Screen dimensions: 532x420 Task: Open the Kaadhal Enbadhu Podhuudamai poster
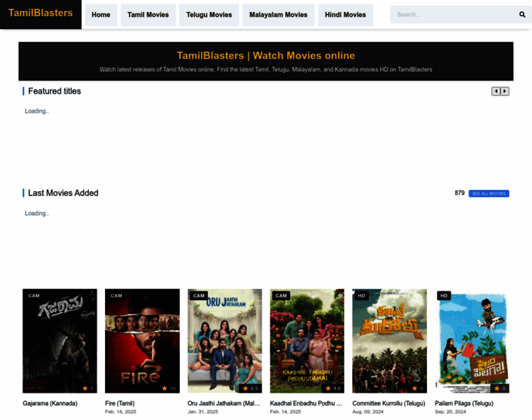(x=307, y=341)
